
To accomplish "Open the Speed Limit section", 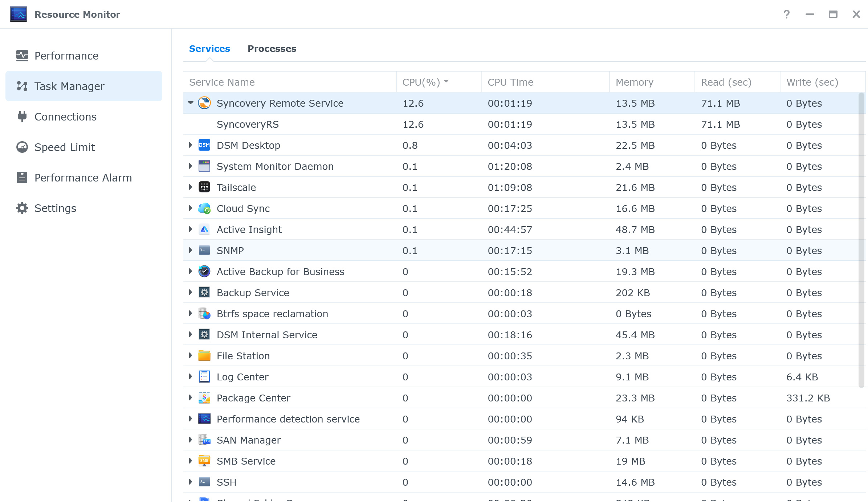I will (84, 147).
